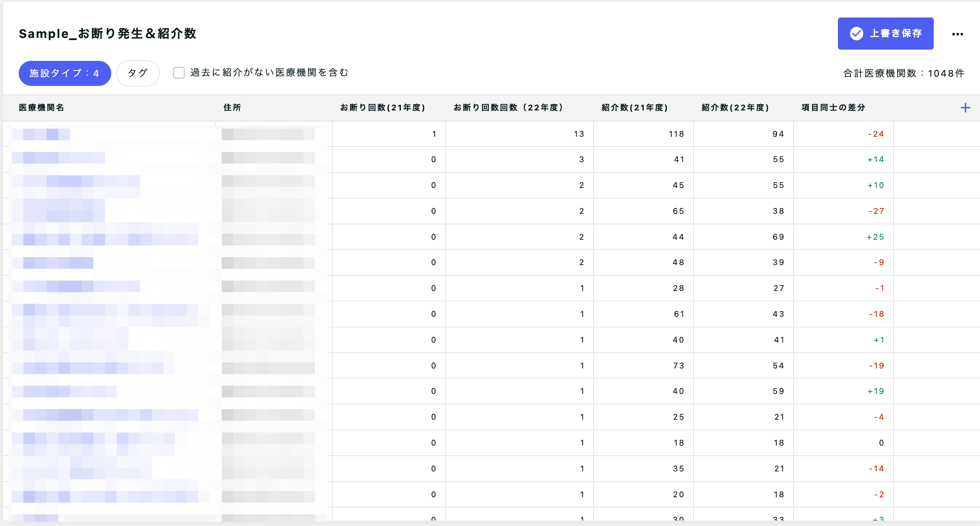
Task: Sort by 医療機関名 column header
Action: (41, 108)
